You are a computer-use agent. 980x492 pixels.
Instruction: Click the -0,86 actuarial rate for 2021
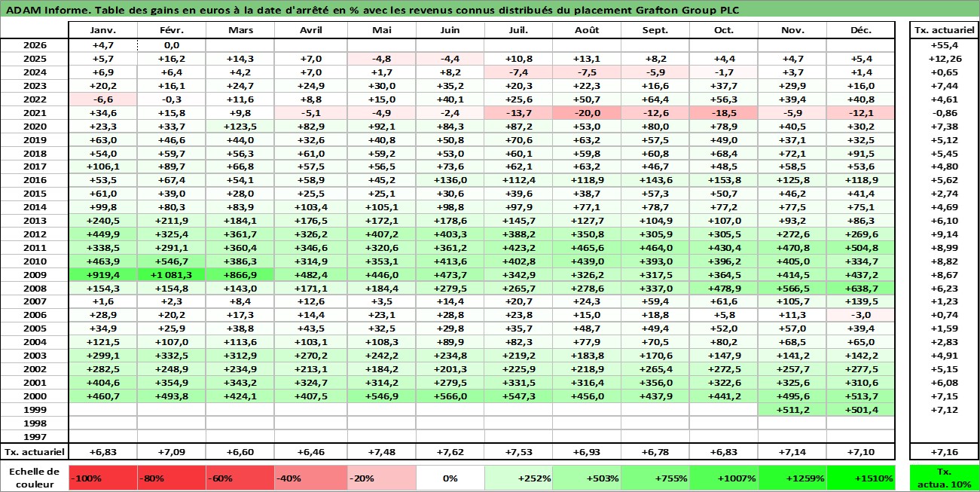(x=943, y=112)
